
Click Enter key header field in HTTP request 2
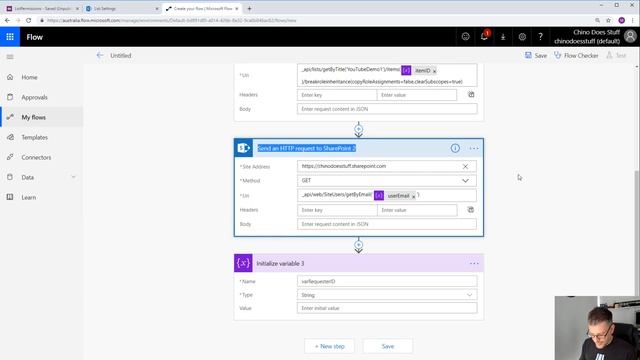tap(337, 210)
